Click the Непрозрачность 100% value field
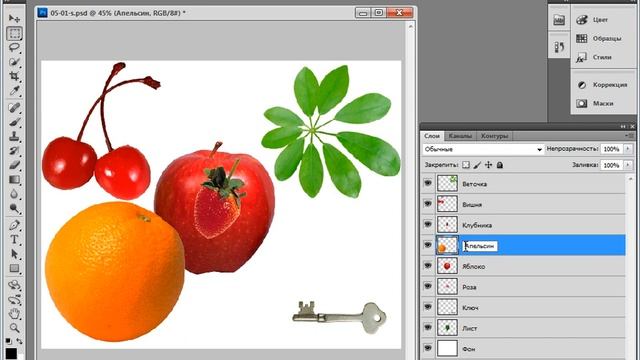 [x=612, y=149]
